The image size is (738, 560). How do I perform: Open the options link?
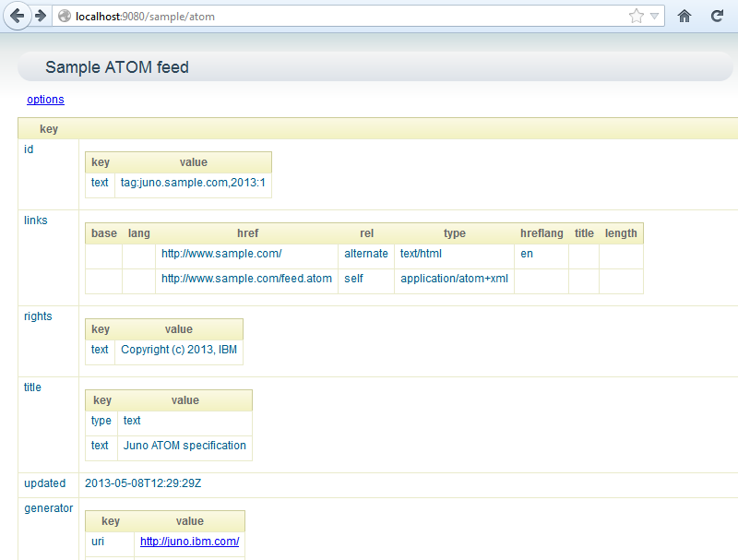[x=45, y=100]
